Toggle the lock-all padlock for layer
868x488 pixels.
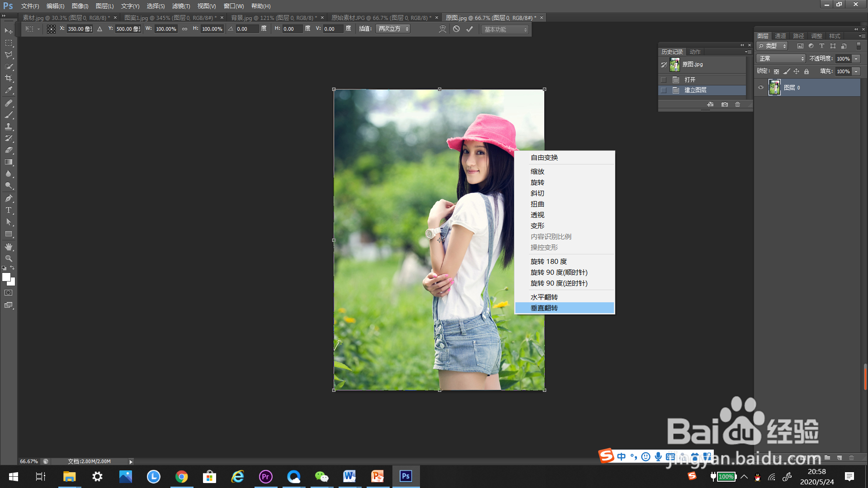807,71
